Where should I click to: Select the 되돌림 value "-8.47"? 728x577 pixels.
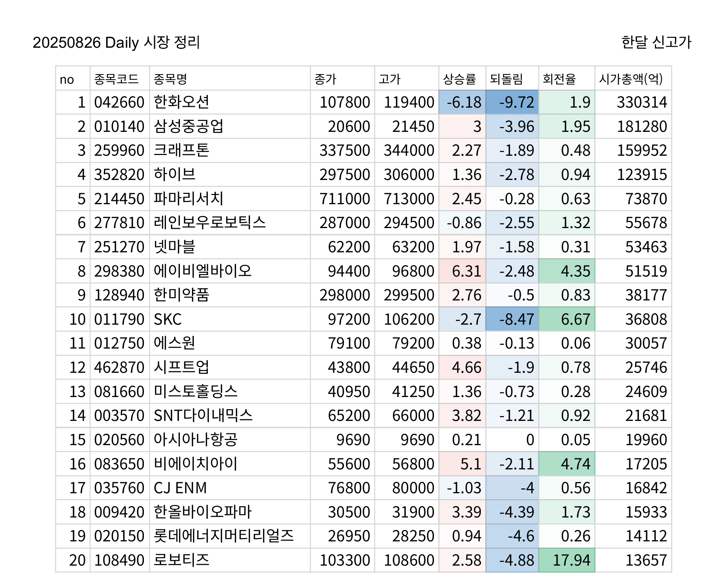coord(517,320)
